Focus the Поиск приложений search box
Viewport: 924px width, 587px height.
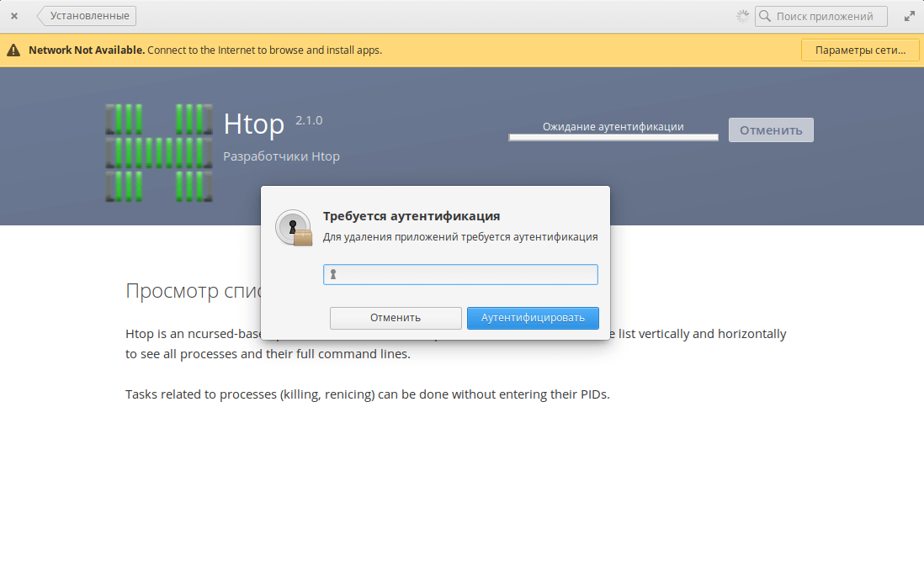point(820,16)
